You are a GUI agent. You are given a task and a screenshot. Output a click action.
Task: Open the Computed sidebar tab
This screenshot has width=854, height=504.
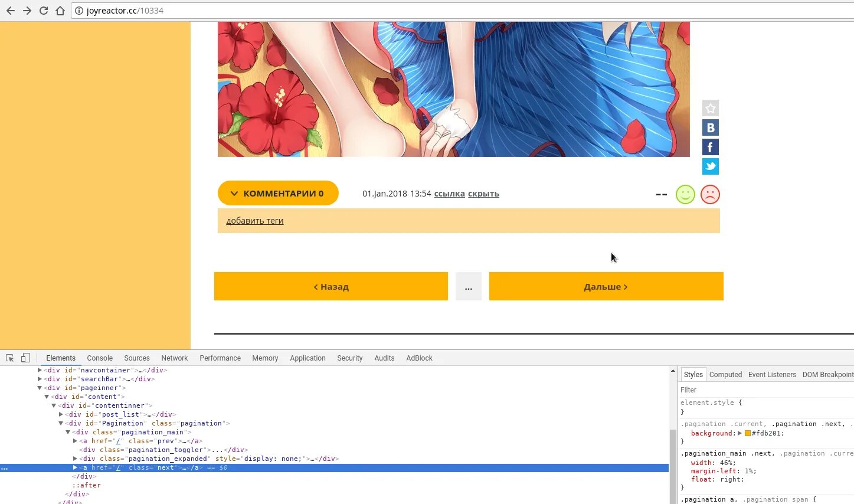click(725, 374)
